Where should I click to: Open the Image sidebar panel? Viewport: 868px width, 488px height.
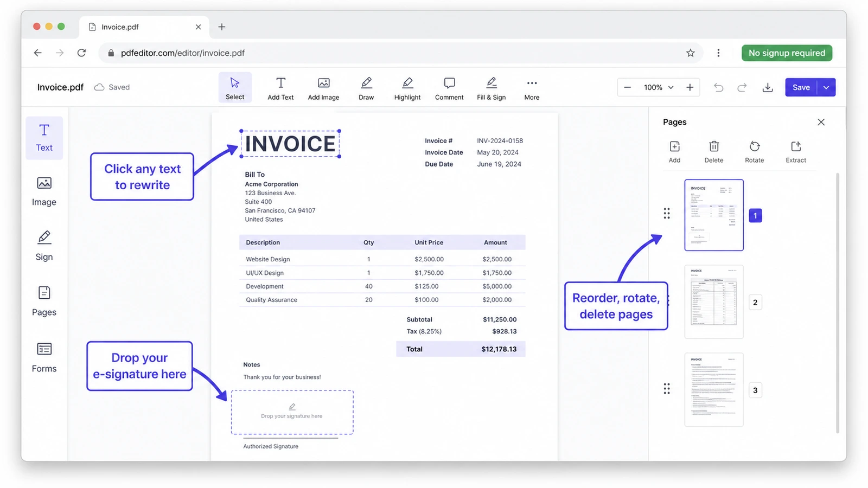[44, 192]
